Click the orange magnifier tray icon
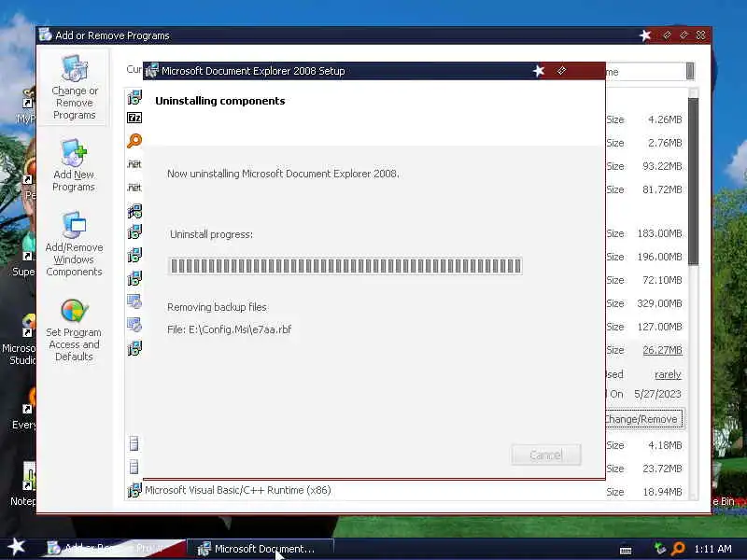 (678, 549)
